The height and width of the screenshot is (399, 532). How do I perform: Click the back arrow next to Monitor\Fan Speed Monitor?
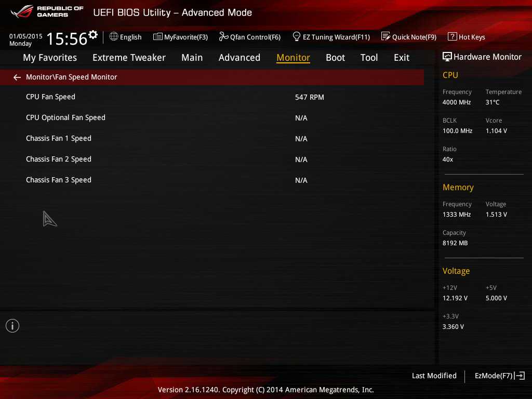pos(17,77)
